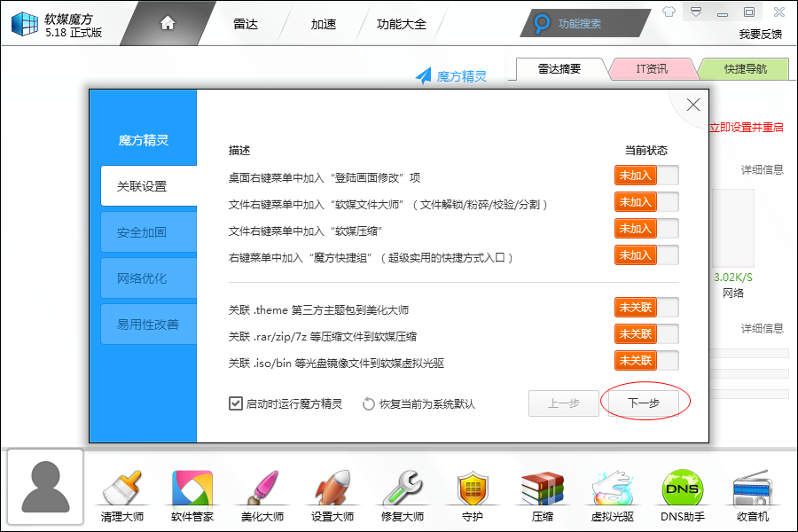
Task: Click the user avatar picture
Action: 45,487
